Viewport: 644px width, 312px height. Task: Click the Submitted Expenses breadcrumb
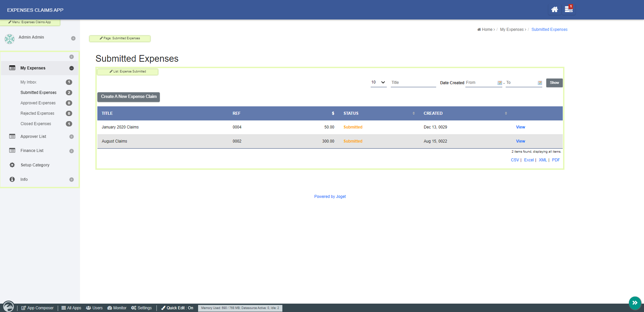(x=549, y=30)
